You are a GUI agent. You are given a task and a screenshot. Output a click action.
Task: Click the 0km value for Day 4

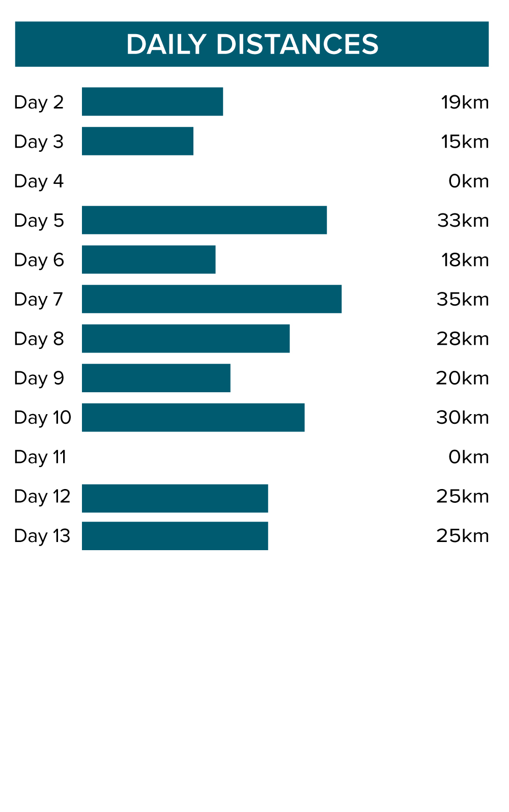pyautogui.click(x=468, y=181)
